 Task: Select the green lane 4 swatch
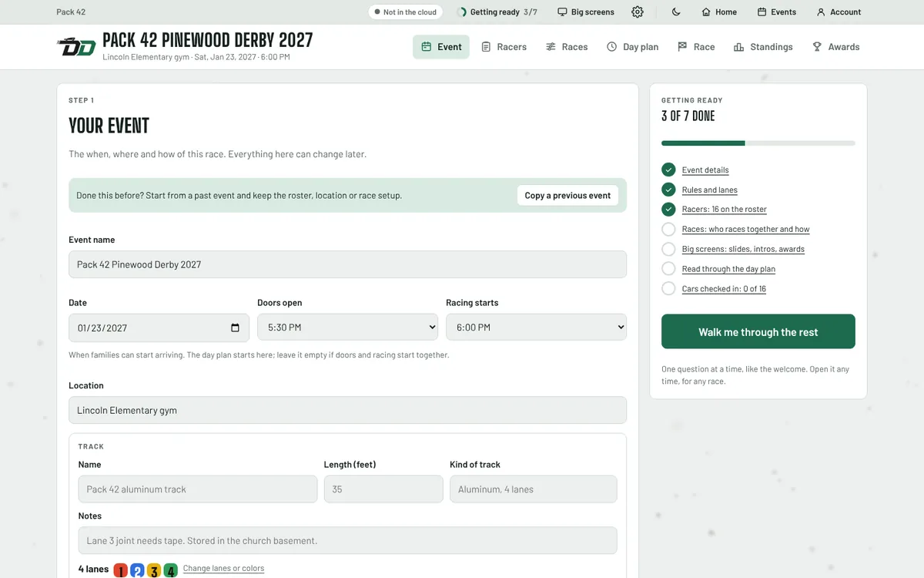(171, 570)
